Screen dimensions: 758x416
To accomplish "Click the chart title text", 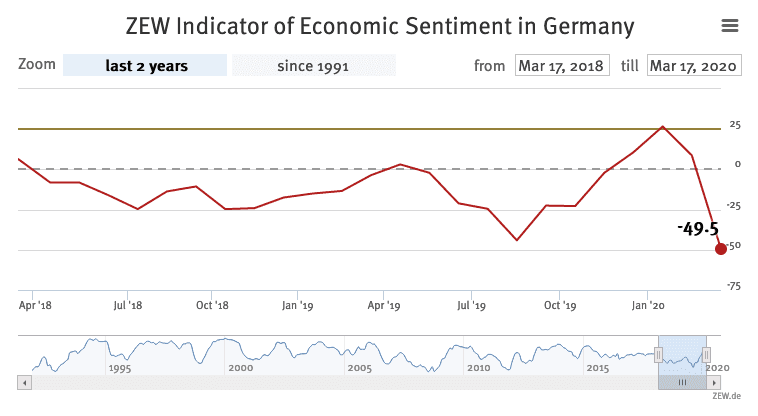I will coord(380,24).
